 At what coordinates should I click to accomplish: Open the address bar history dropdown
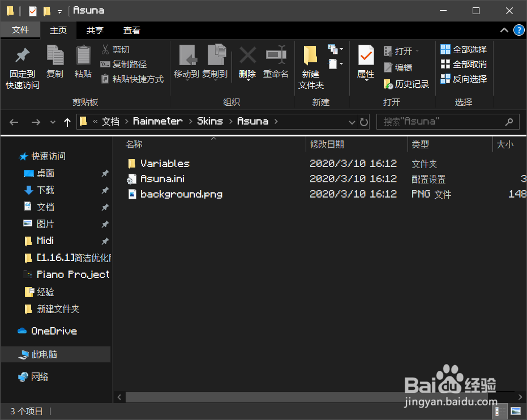click(x=352, y=122)
